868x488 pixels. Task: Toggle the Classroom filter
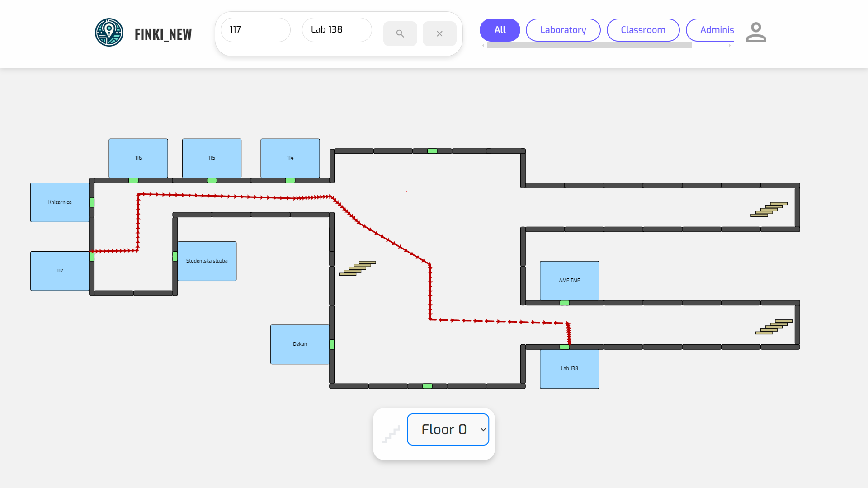click(x=642, y=30)
